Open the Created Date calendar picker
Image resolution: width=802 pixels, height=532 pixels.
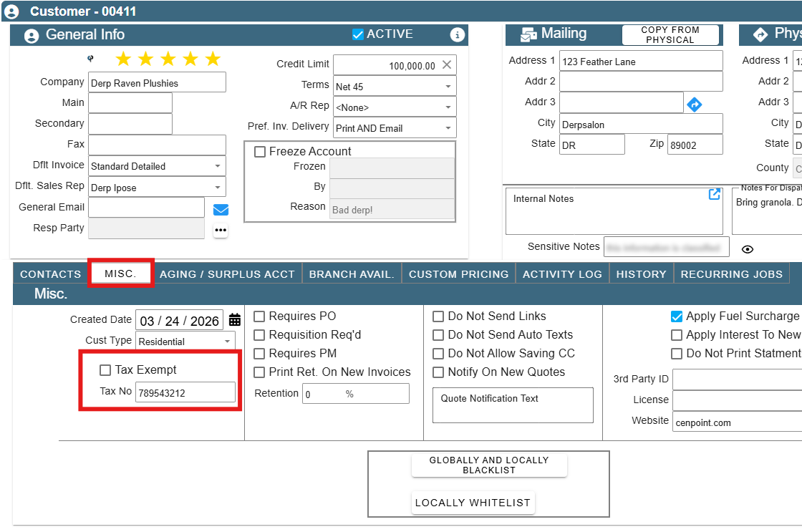point(235,320)
